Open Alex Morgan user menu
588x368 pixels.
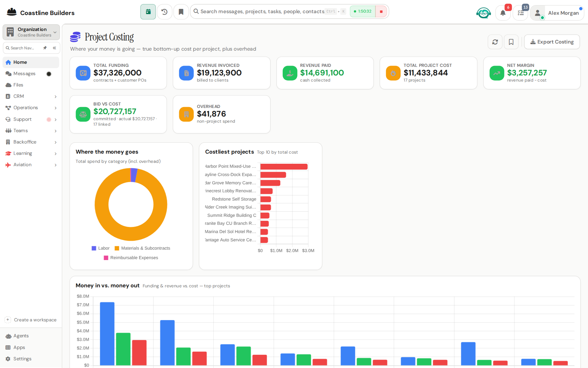click(x=557, y=13)
